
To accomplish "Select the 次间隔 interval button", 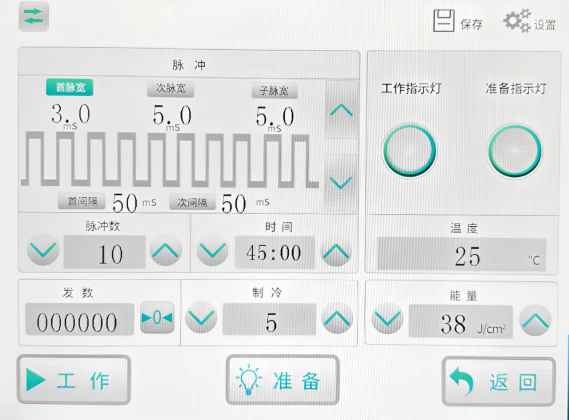I will (x=192, y=202).
